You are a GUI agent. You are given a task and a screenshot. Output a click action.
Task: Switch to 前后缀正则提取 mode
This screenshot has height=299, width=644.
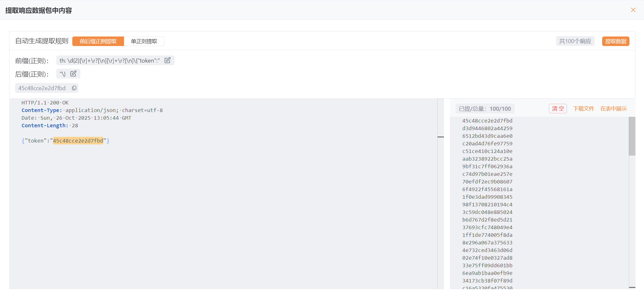click(98, 41)
